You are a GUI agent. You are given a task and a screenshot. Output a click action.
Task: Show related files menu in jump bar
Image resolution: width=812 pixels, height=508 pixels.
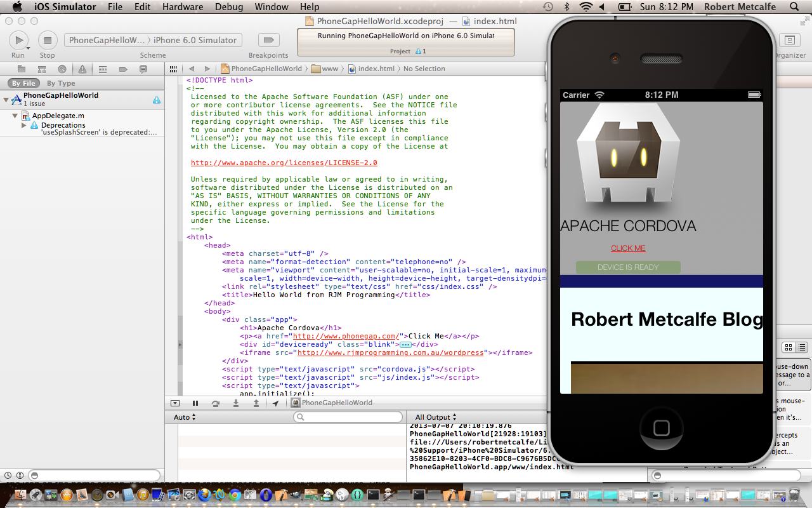pyautogui.click(x=173, y=69)
